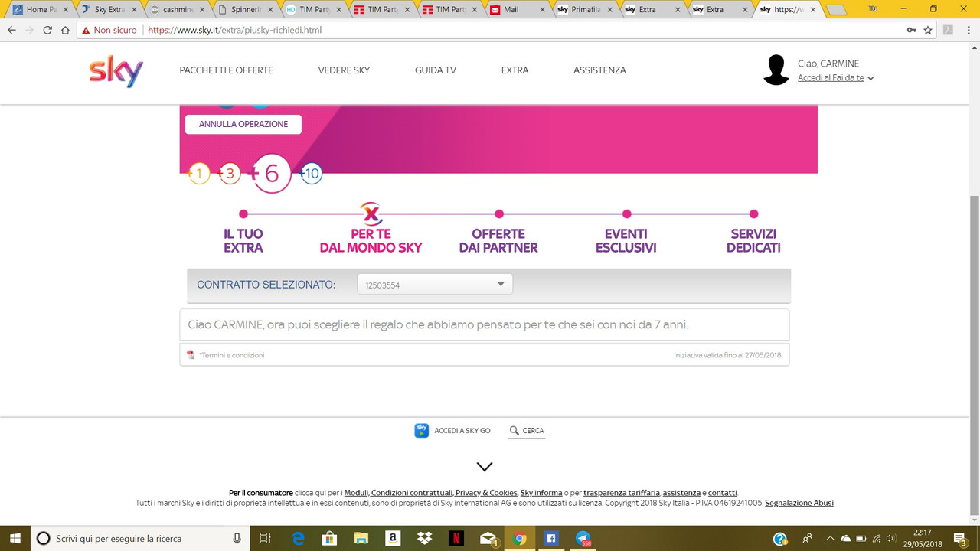This screenshot has width=980, height=551.
Task: Select the +10 years badge
Action: 310,174
